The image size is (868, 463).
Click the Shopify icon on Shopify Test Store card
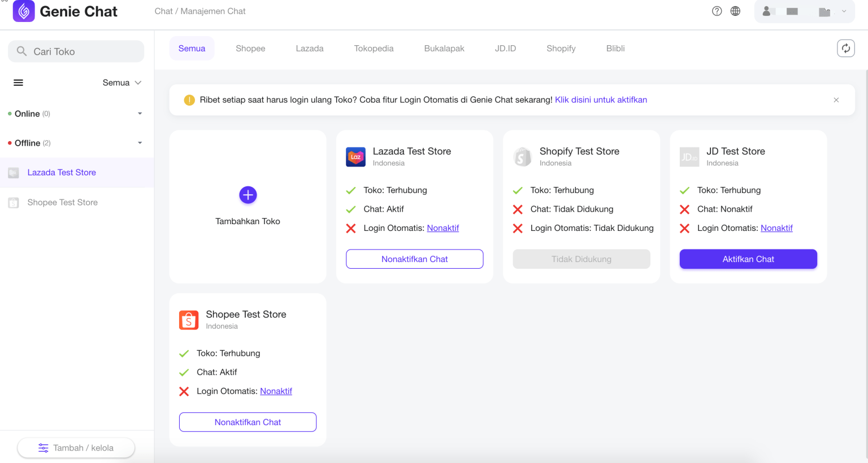pyautogui.click(x=522, y=157)
